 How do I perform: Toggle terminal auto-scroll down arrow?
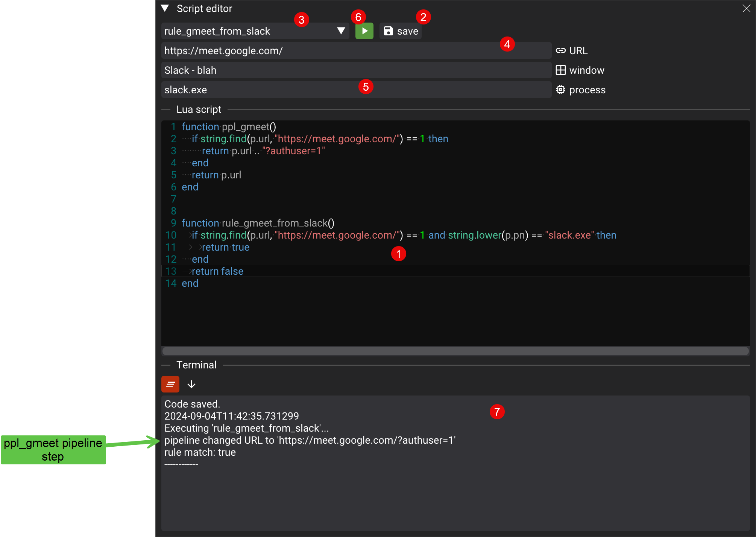(191, 384)
